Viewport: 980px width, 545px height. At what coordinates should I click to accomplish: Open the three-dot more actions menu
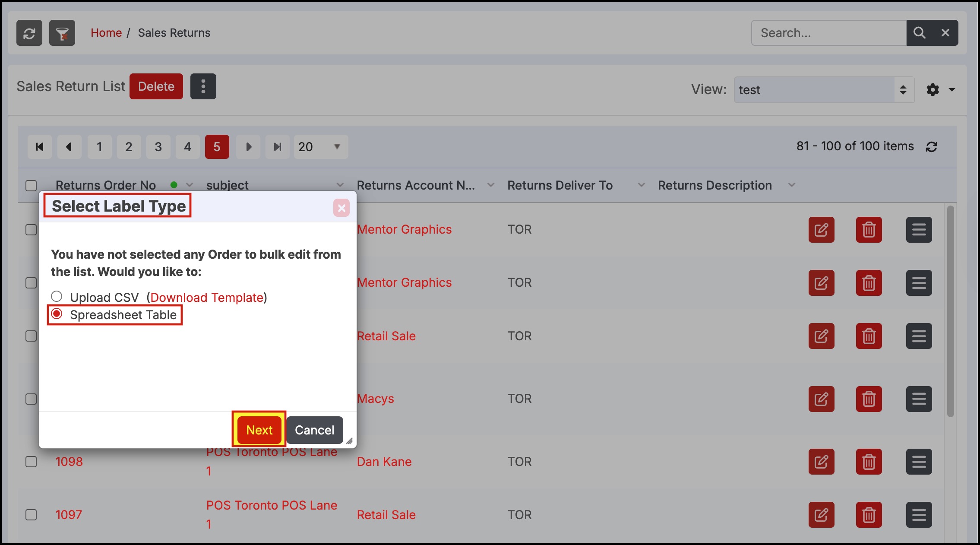pyautogui.click(x=203, y=86)
